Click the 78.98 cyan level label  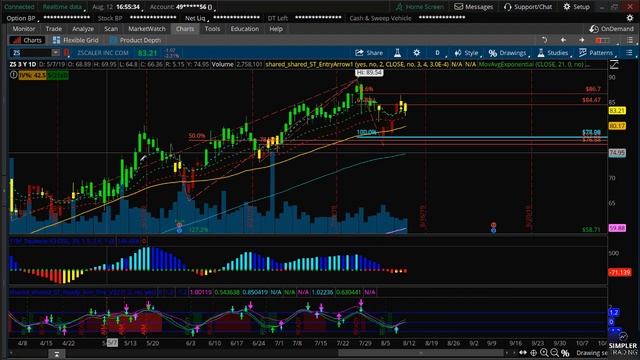point(591,132)
